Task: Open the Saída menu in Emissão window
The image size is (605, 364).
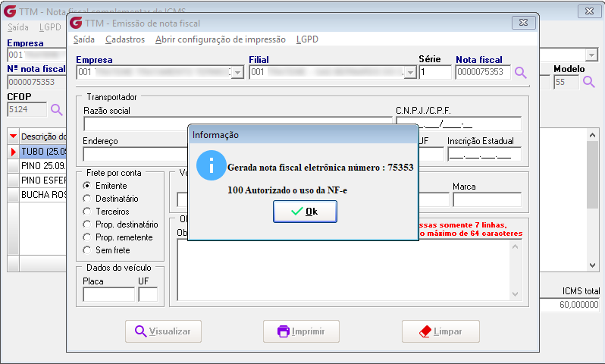Action: tap(84, 39)
